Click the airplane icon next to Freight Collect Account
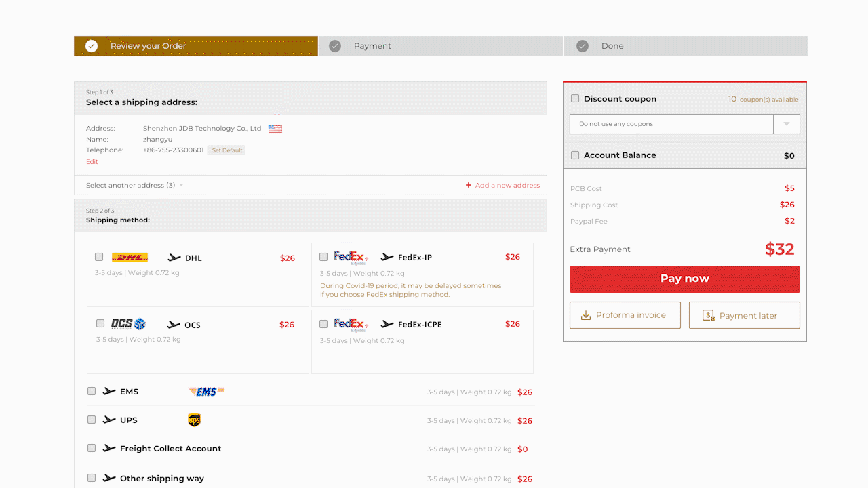The image size is (868, 488). coord(109,448)
